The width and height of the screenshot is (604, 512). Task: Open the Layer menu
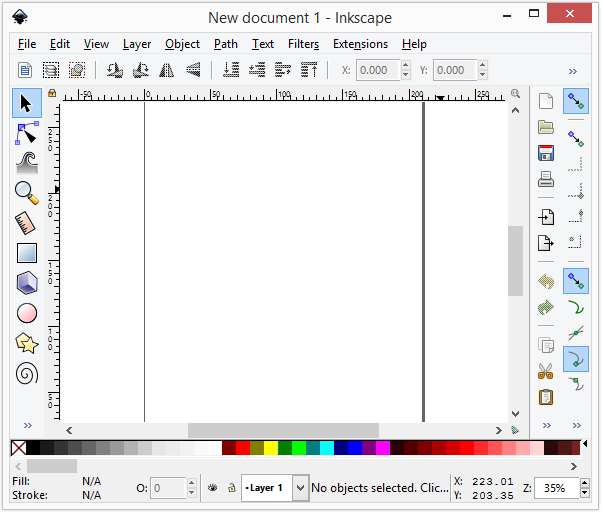tap(137, 45)
